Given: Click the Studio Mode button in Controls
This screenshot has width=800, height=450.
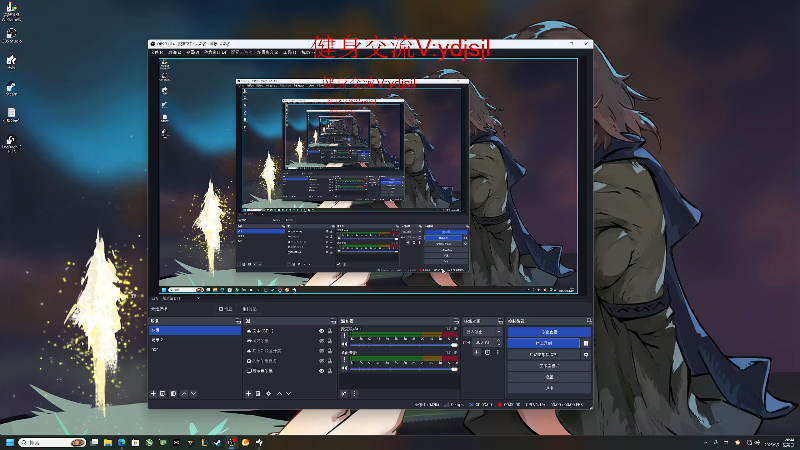Looking at the screenshot, I should (549, 366).
